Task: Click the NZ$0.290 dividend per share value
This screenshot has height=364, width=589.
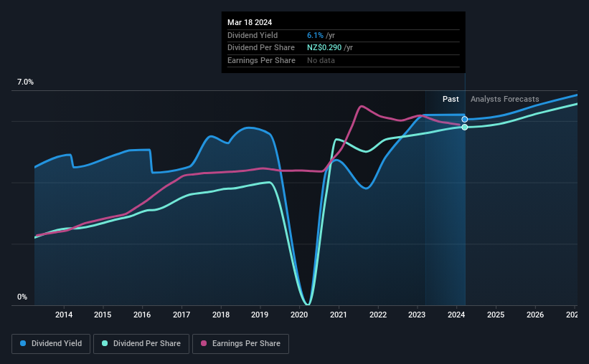Action: (324, 48)
